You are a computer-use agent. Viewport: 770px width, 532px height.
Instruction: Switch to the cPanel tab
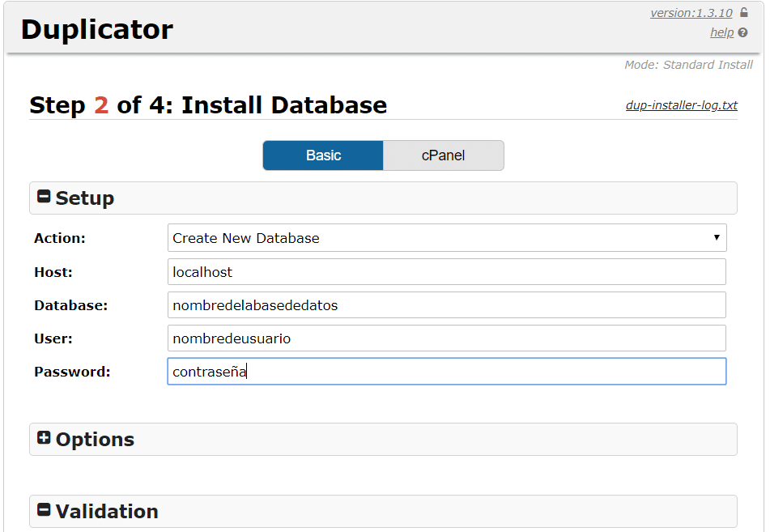[443, 155]
